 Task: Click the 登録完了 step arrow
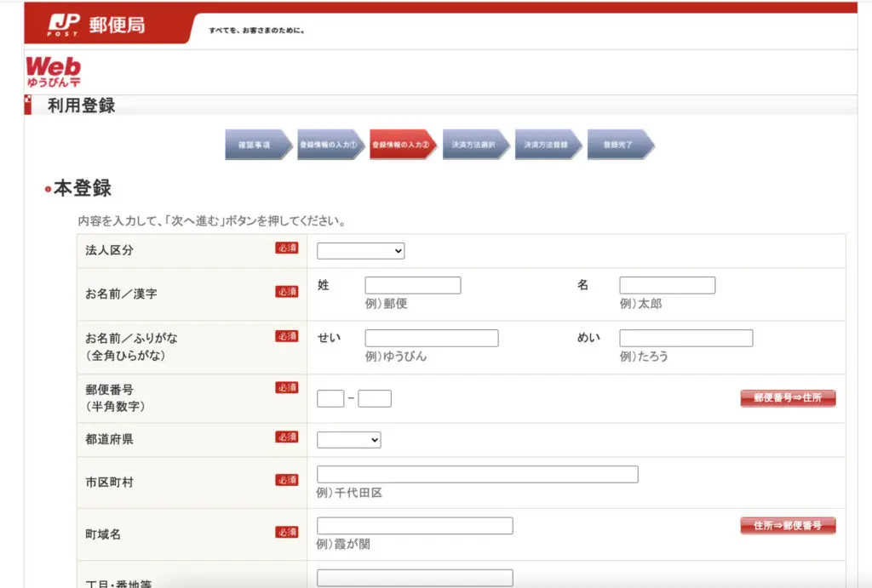tap(619, 145)
